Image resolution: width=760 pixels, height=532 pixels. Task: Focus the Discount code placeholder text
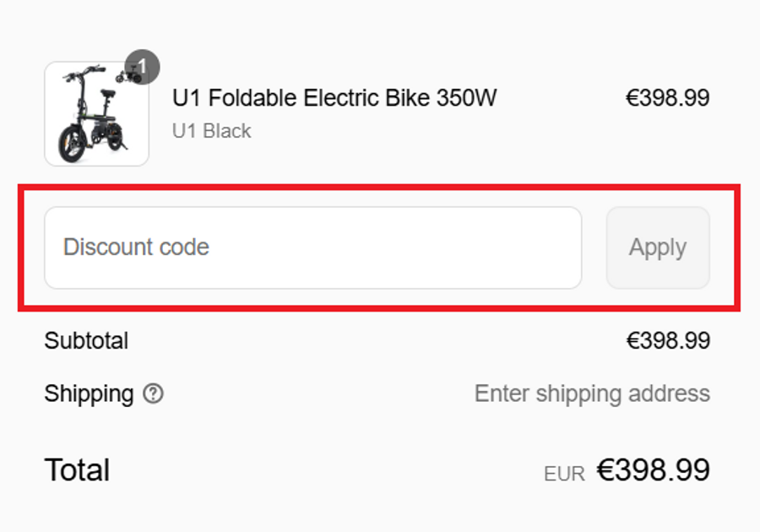136,247
